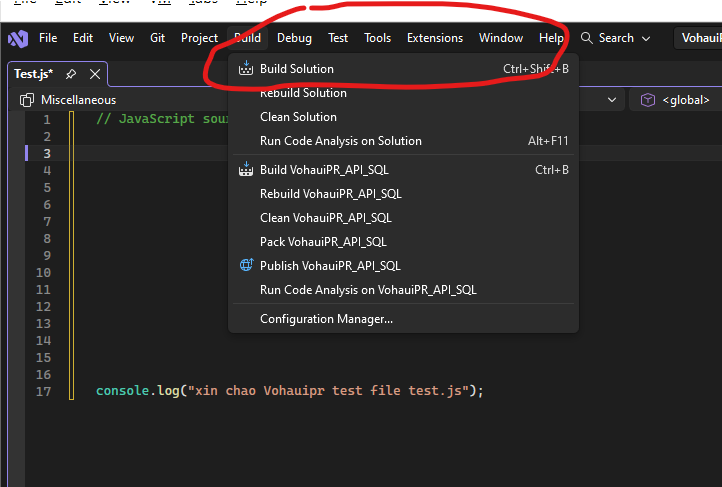The image size is (722, 487).
Task: Click the Publish VohauiPR_API_SQL globe icon
Action: click(x=246, y=266)
